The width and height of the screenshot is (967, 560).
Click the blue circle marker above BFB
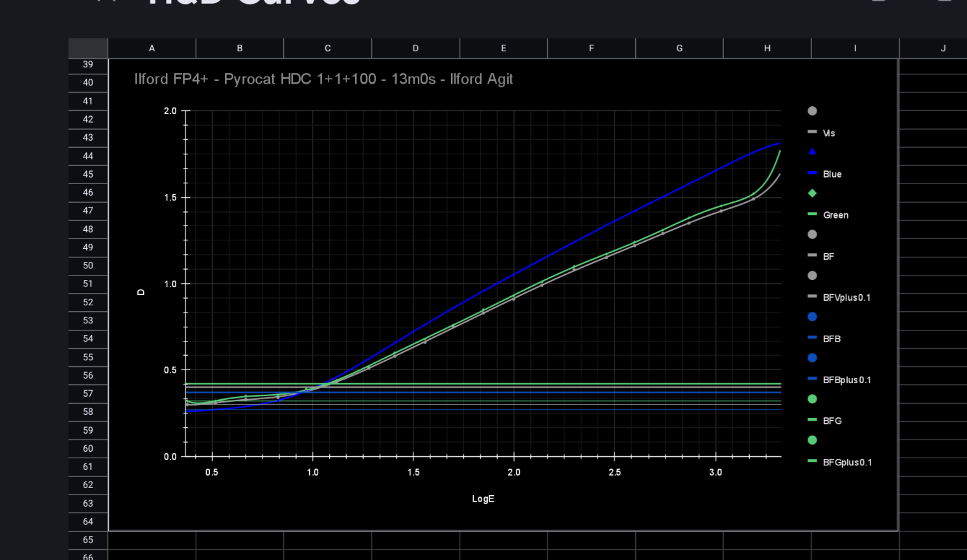point(812,317)
